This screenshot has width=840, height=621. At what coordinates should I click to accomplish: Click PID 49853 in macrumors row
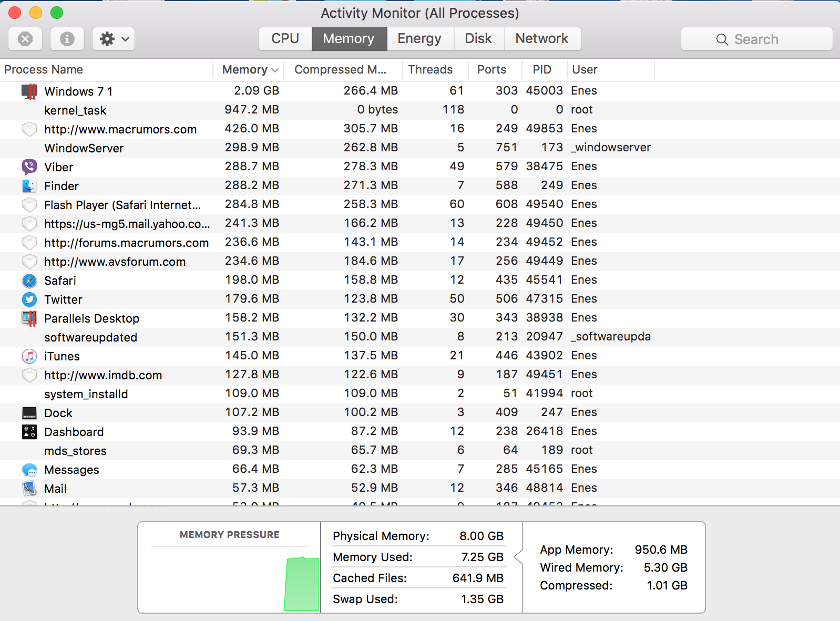point(545,128)
